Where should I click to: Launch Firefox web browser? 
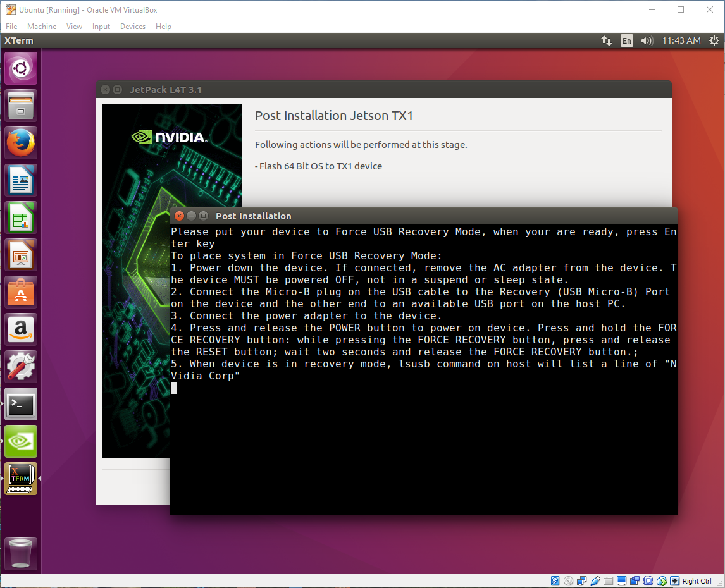(x=21, y=143)
